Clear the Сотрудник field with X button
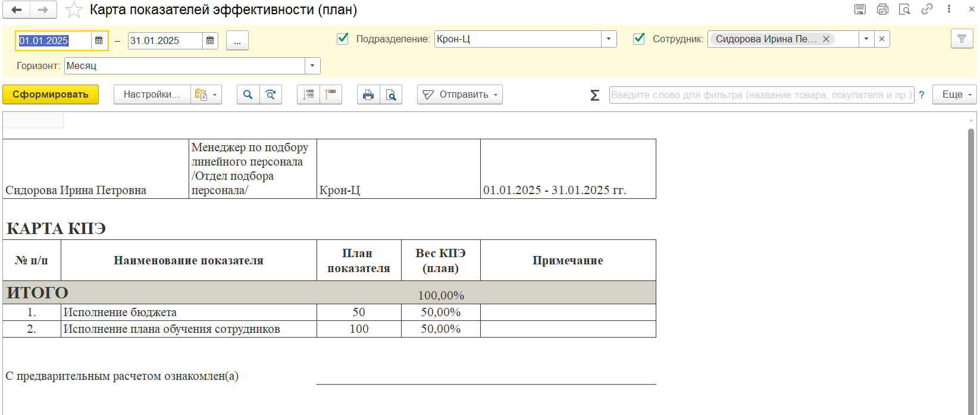Screen dimensions: 980x415 [x=882, y=39]
